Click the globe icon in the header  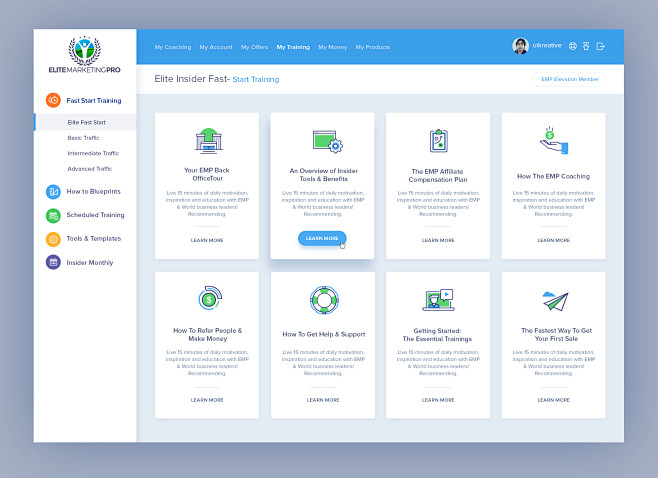point(572,46)
